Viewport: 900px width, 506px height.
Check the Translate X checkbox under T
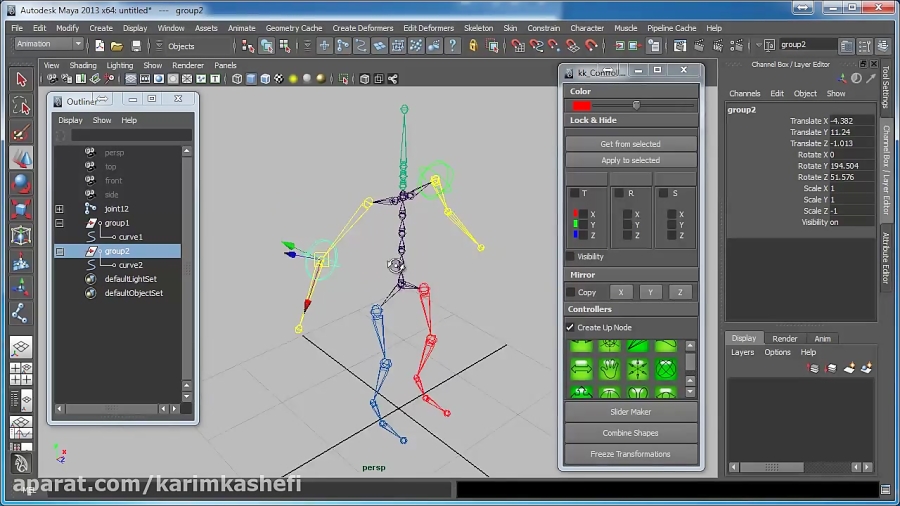(583, 214)
